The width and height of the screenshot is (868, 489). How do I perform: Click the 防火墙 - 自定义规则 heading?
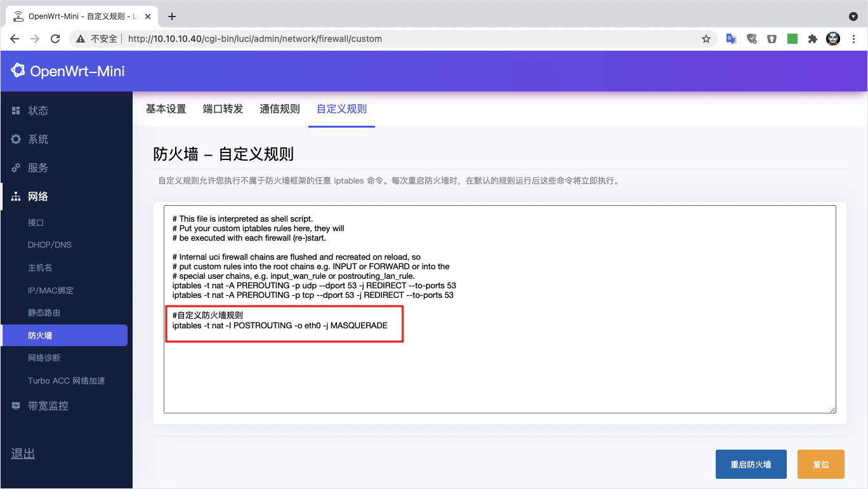coord(223,154)
